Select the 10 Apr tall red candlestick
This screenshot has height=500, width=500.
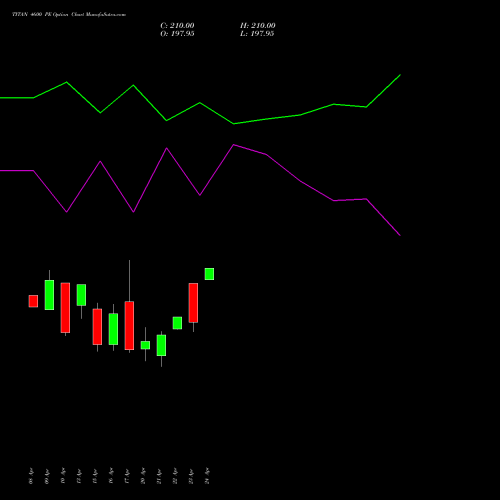65,308
